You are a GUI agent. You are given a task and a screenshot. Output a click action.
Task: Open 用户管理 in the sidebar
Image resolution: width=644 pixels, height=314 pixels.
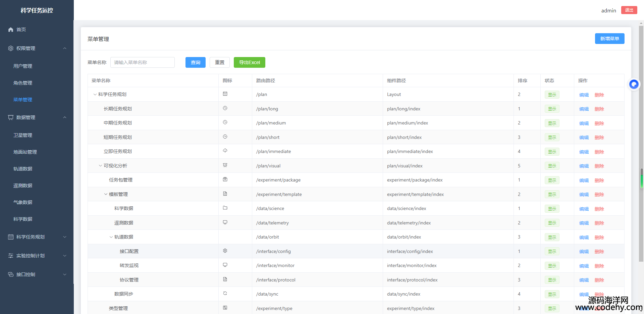(23, 66)
